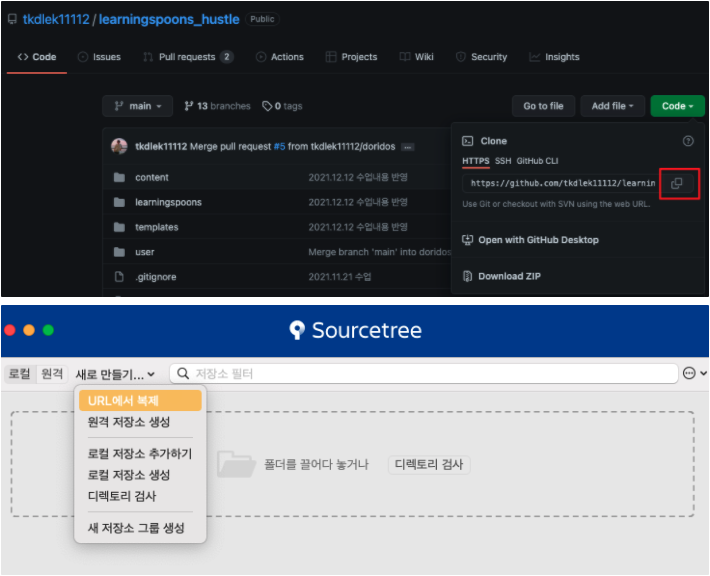
Task: Open the 0 tags link
Action: pyautogui.click(x=283, y=106)
